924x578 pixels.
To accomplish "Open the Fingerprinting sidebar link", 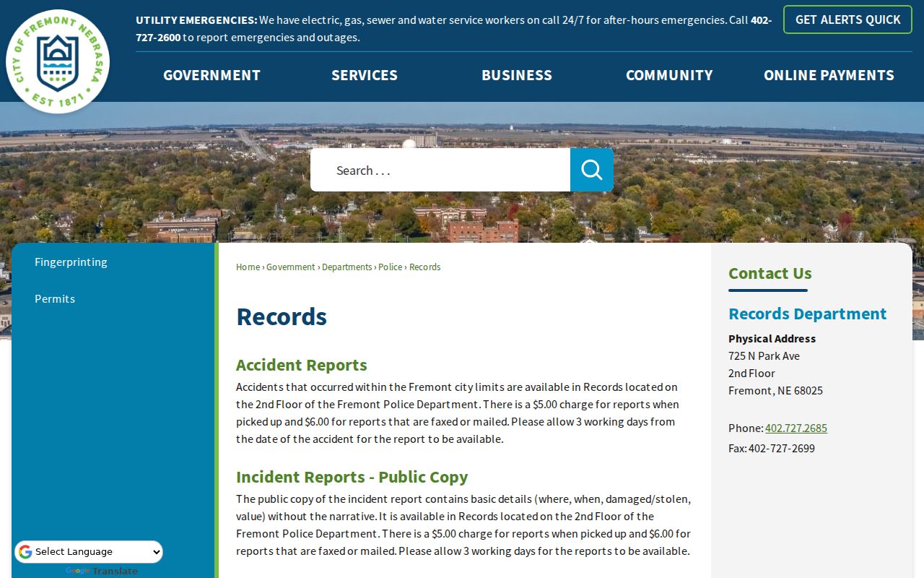I will tap(71, 262).
